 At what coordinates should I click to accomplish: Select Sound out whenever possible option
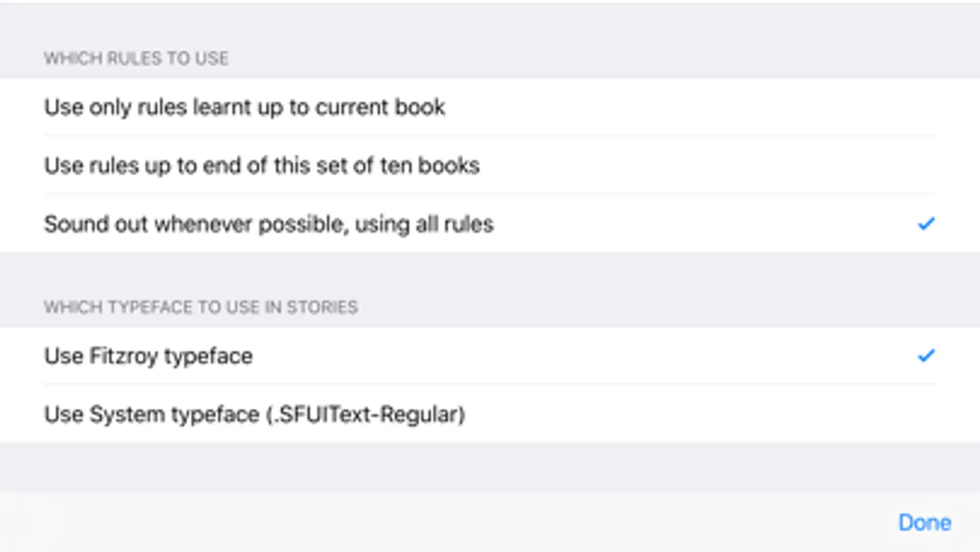click(268, 224)
